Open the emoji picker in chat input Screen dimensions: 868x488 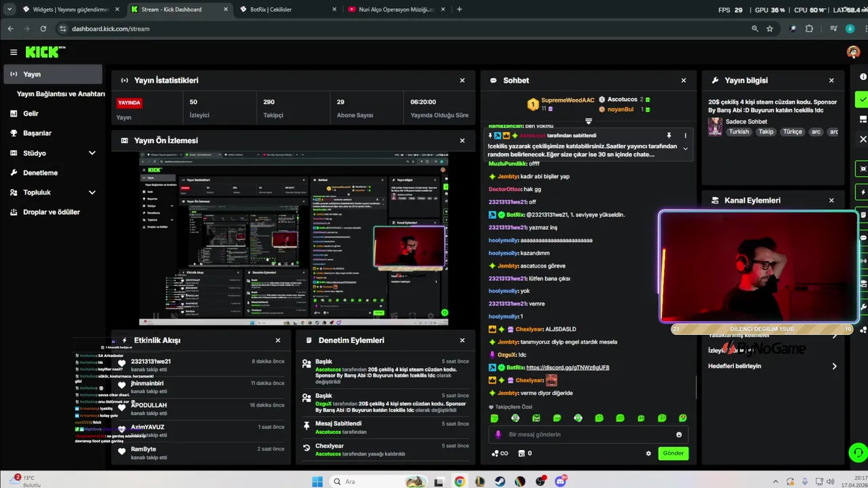(679, 434)
